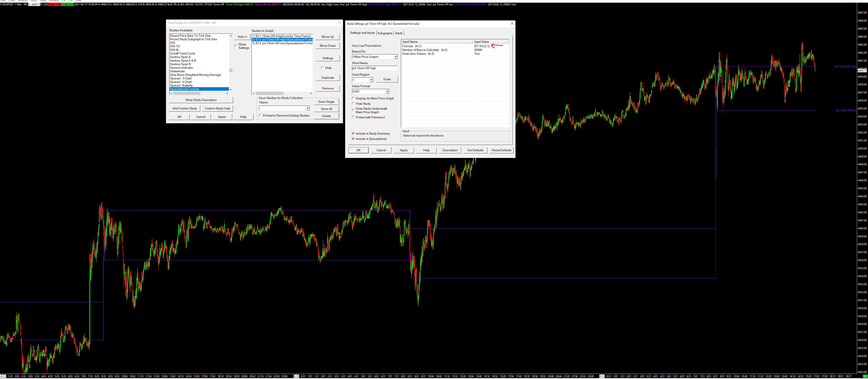Close the Chart Studies dialog
The height and width of the screenshot is (379, 868).
click(339, 23)
